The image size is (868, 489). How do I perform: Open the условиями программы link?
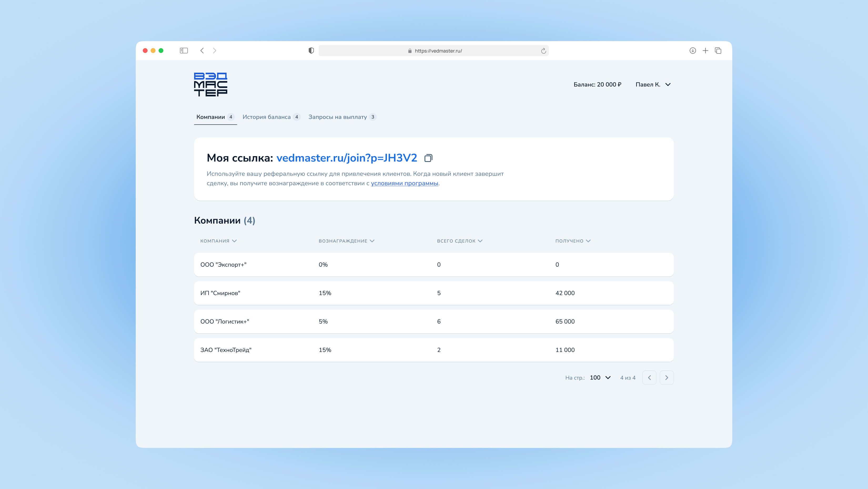tap(404, 183)
